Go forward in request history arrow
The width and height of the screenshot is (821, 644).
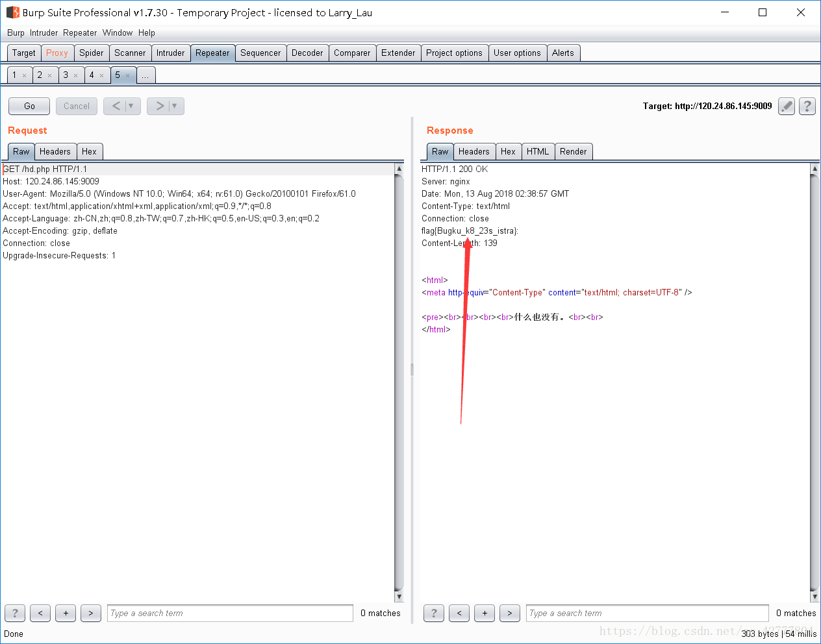[x=159, y=106]
